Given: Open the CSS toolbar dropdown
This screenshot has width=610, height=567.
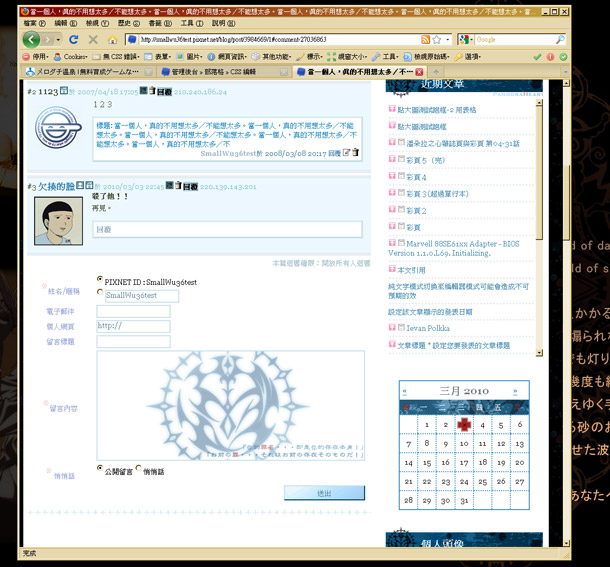Looking at the screenshot, I should tap(116, 57).
